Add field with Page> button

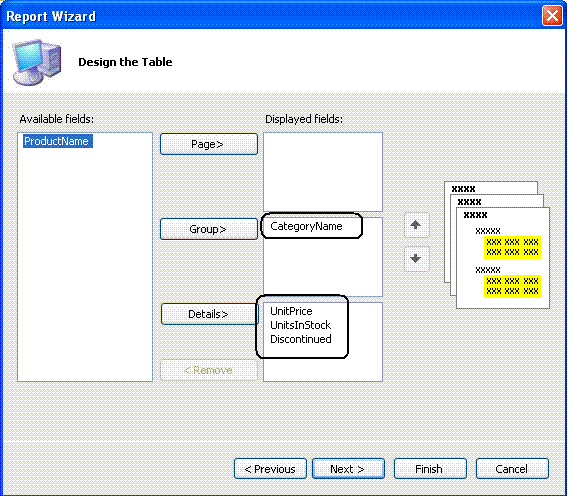[x=209, y=144]
